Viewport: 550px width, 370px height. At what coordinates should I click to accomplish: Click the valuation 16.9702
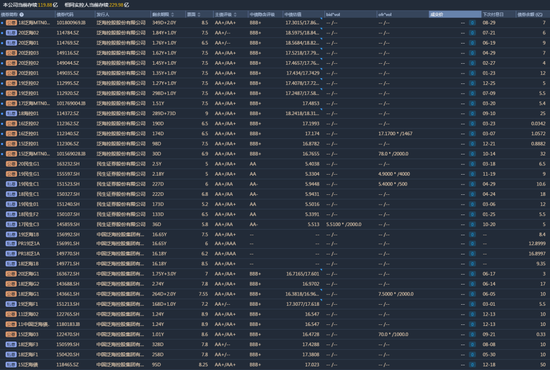point(311,284)
